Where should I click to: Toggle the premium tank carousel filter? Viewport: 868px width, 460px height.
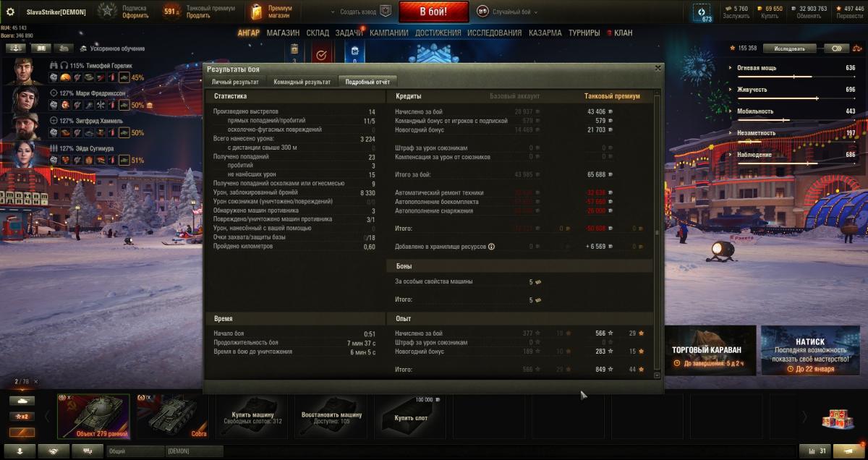point(22,432)
